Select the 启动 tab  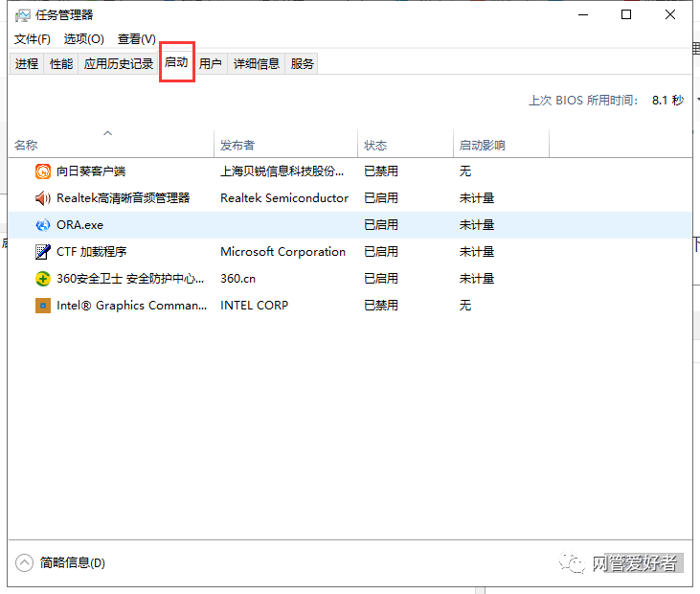coord(176,62)
